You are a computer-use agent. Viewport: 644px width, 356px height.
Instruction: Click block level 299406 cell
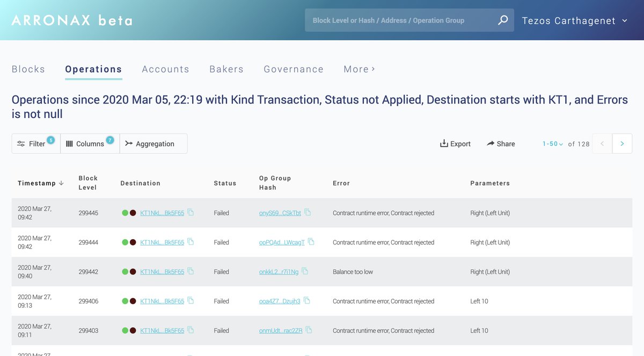(x=89, y=301)
